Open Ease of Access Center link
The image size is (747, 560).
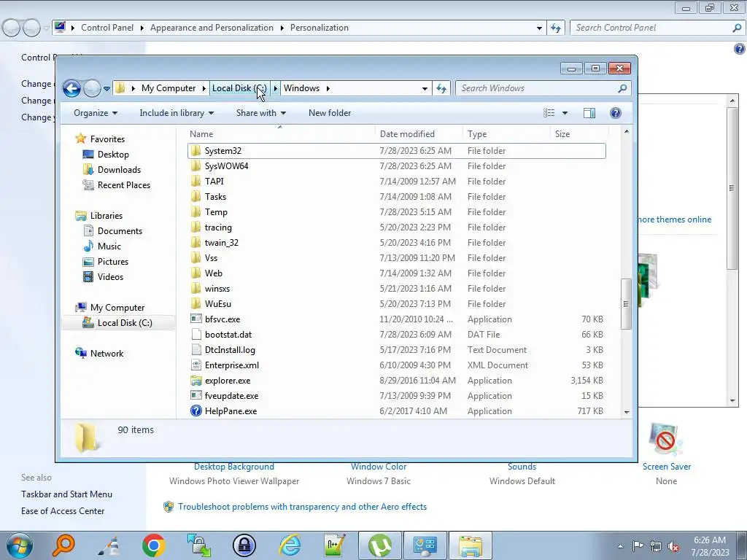(63, 511)
